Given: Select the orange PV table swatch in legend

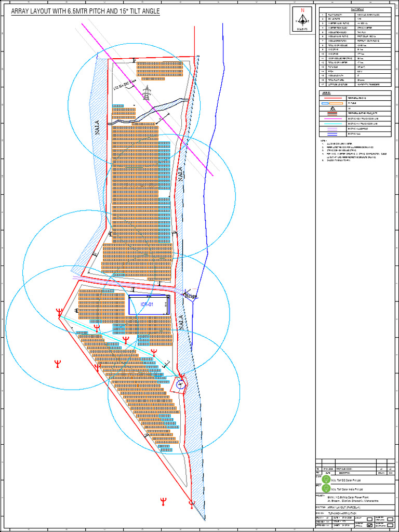Looking at the screenshot, I should click(336, 103).
